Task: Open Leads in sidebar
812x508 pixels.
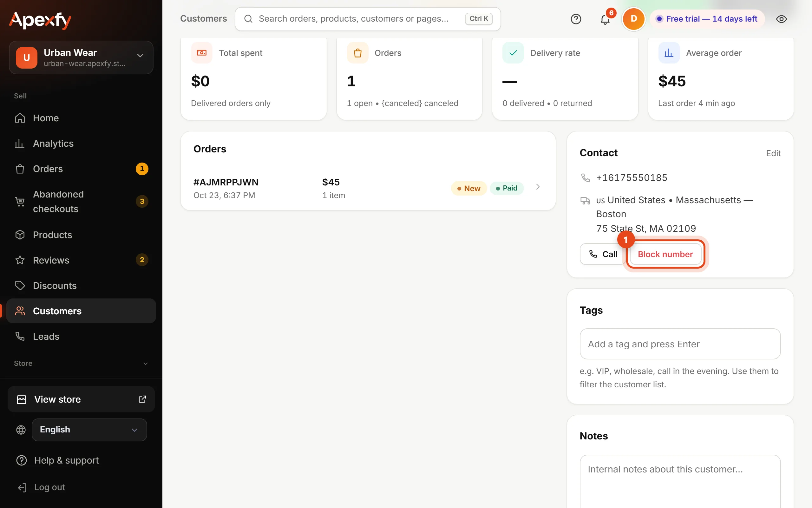Action: point(81,336)
